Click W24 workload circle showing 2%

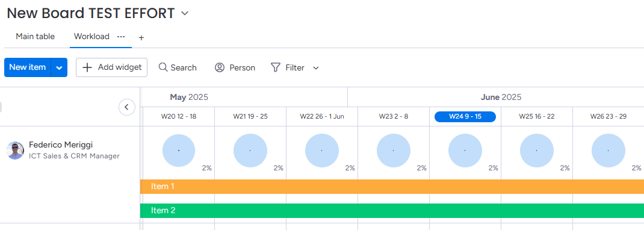465,151
